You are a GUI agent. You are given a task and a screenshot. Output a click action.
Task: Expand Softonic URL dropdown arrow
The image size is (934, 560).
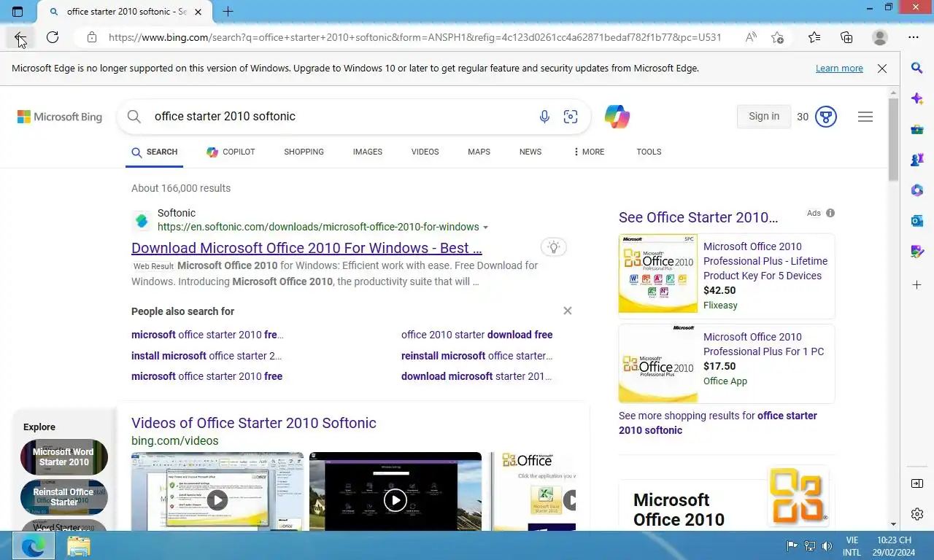tap(486, 227)
